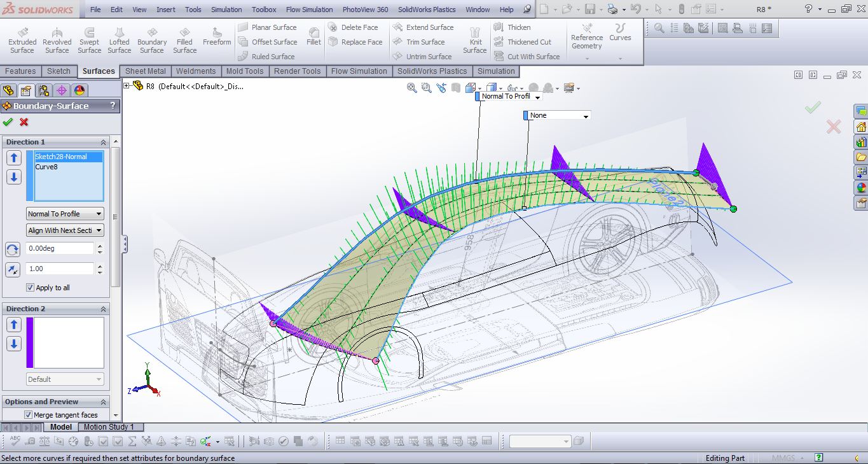Select the Swept Surface tool
868x464 pixels.
point(89,40)
